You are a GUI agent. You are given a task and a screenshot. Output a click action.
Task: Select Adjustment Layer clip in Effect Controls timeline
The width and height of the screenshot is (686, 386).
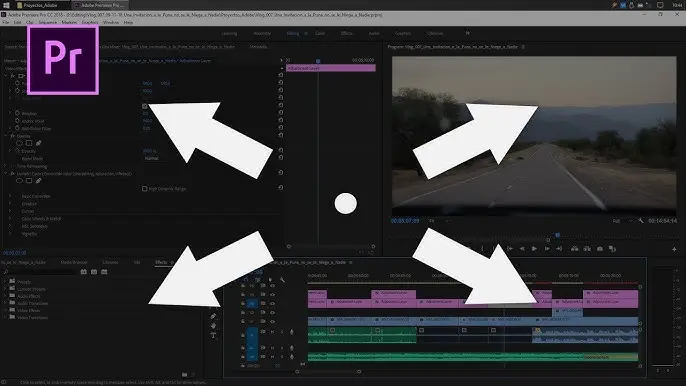coord(331,68)
